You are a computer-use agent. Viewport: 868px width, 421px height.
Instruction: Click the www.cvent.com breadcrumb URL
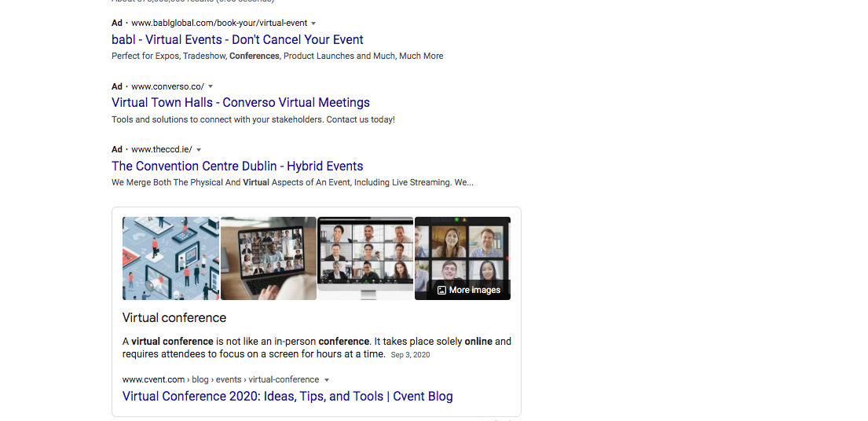[x=221, y=380]
